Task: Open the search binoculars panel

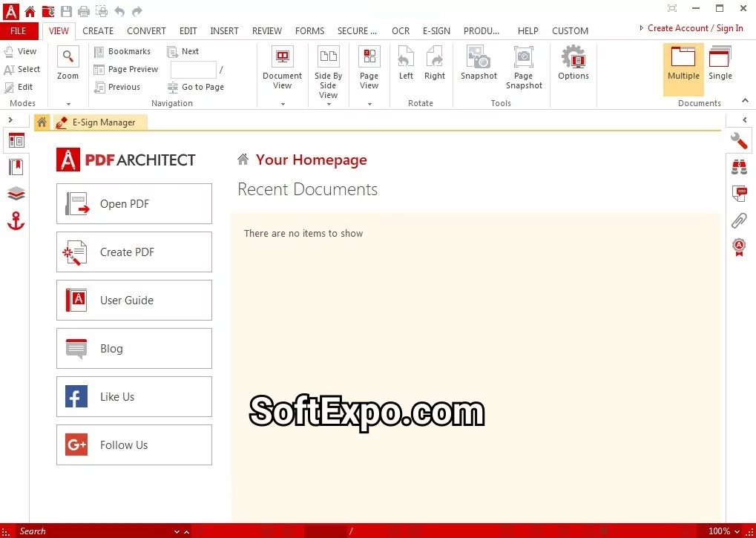Action: [739, 166]
